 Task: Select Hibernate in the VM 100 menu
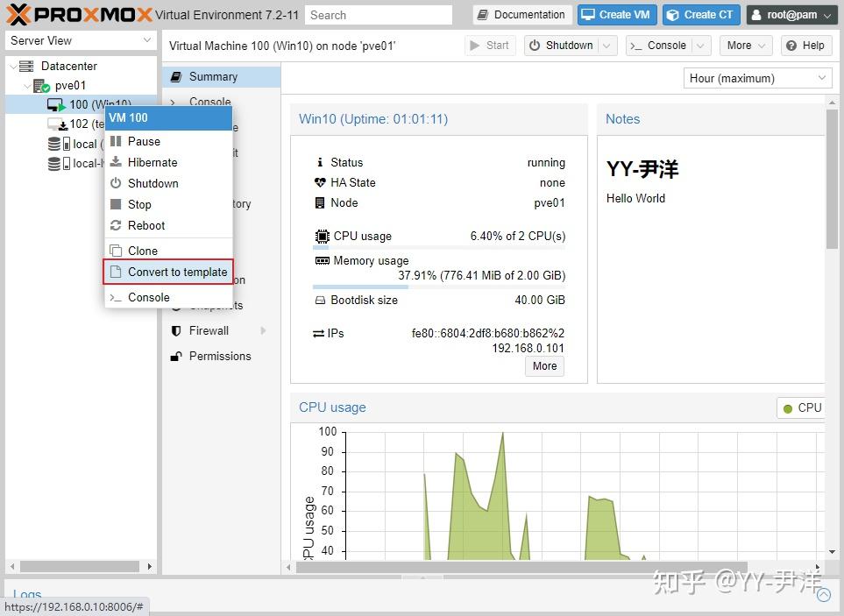[x=168, y=162]
